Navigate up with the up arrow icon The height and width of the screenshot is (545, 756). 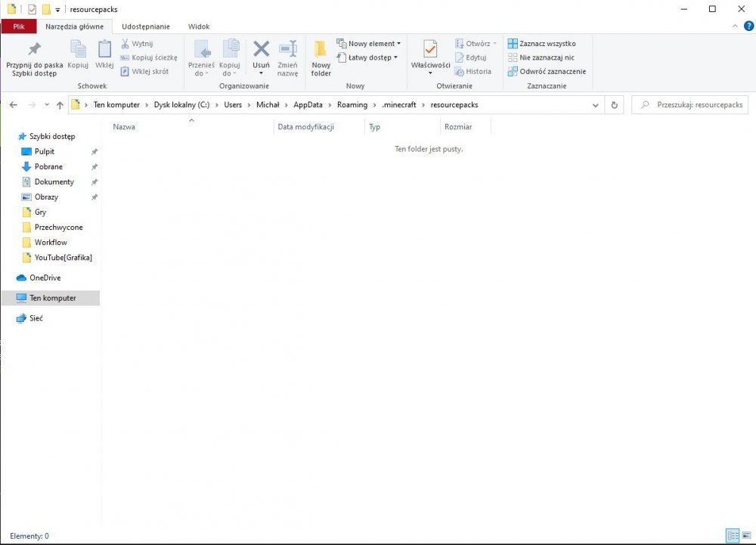coord(60,105)
